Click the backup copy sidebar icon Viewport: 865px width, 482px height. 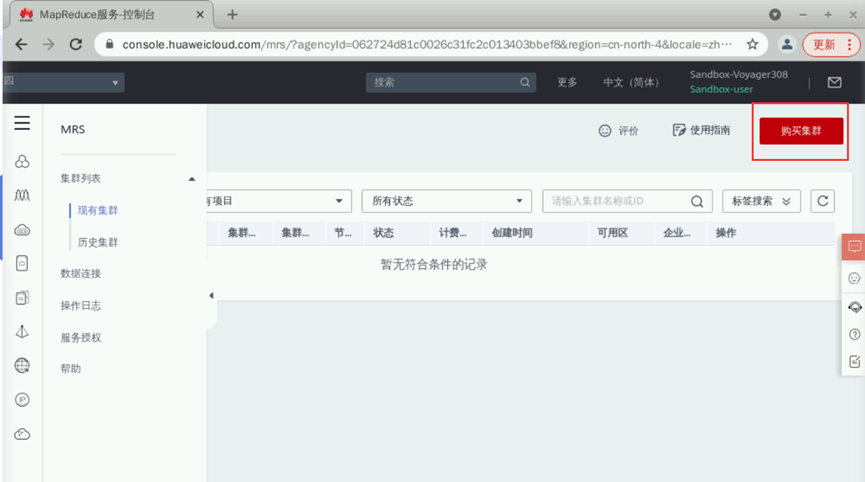click(x=22, y=298)
